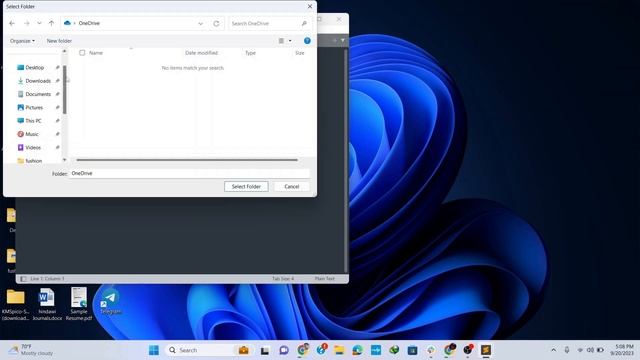Close the Select Folder dialog
This screenshot has height=360, width=640.
[x=310, y=7]
